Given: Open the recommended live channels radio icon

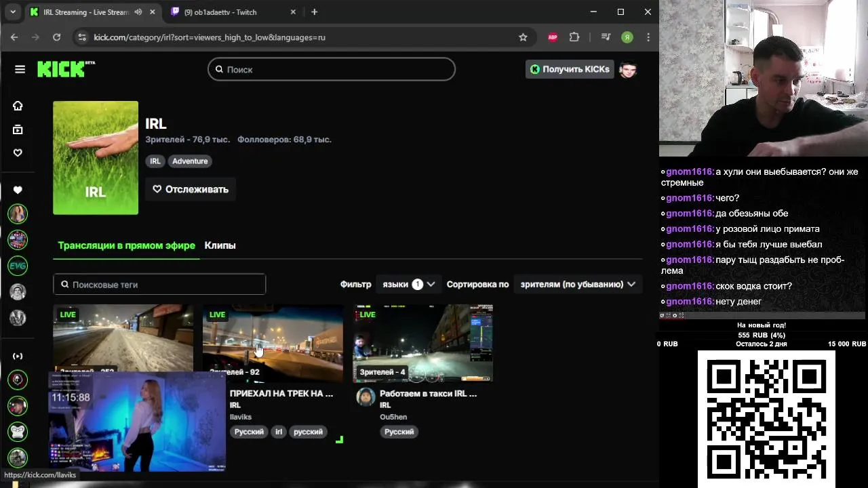Looking at the screenshot, I should coord(18,356).
